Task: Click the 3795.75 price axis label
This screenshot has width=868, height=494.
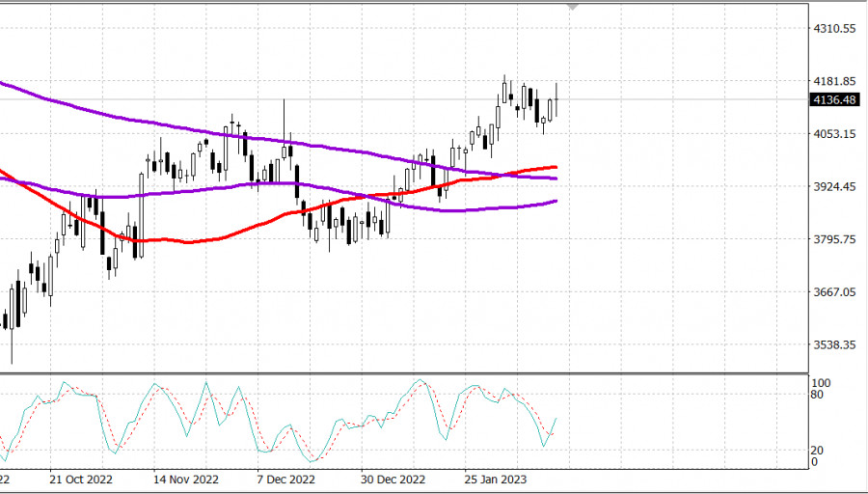Action: tap(835, 239)
